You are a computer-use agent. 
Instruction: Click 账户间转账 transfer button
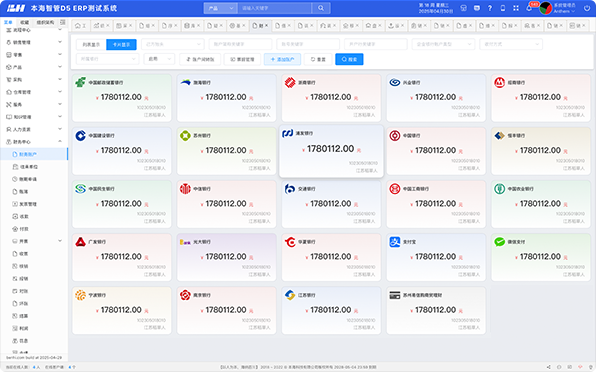tap(200, 59)
